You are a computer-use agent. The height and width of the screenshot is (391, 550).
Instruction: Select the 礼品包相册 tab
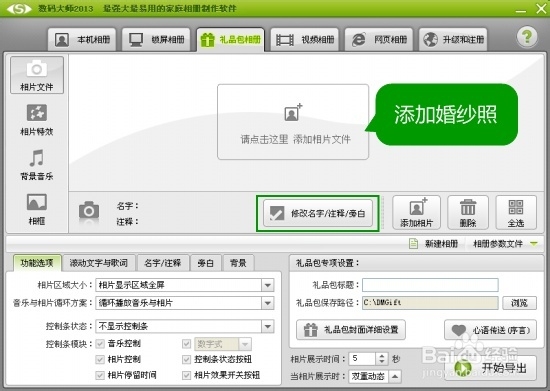(x=230, y=40)
